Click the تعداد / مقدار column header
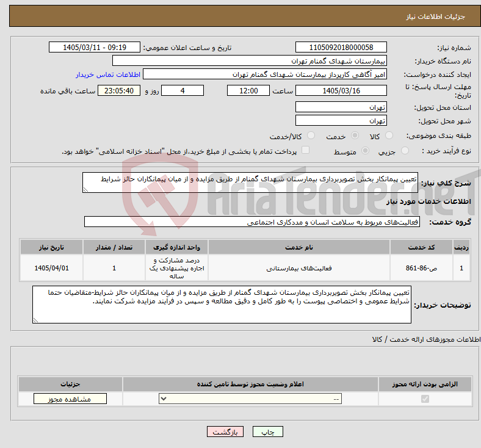 (x=114, y=247)
